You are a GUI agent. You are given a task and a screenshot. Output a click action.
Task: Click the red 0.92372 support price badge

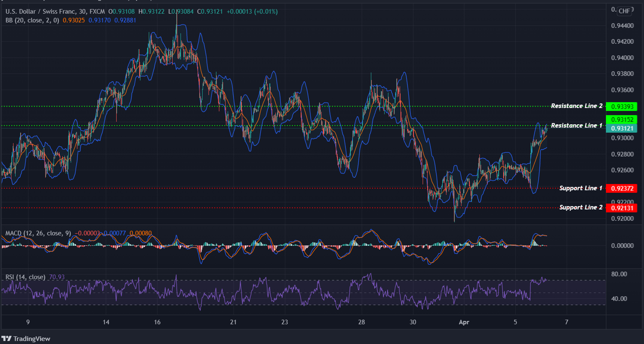623,188
